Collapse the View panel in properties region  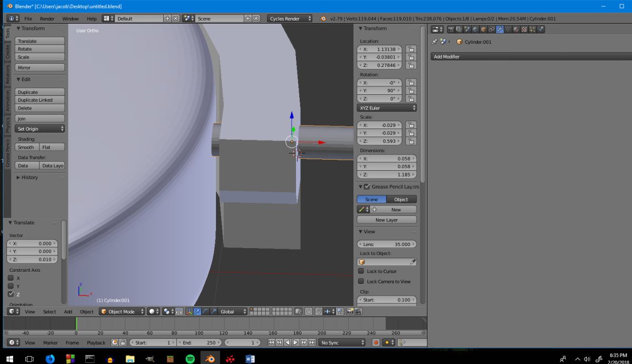coord(367,232)
